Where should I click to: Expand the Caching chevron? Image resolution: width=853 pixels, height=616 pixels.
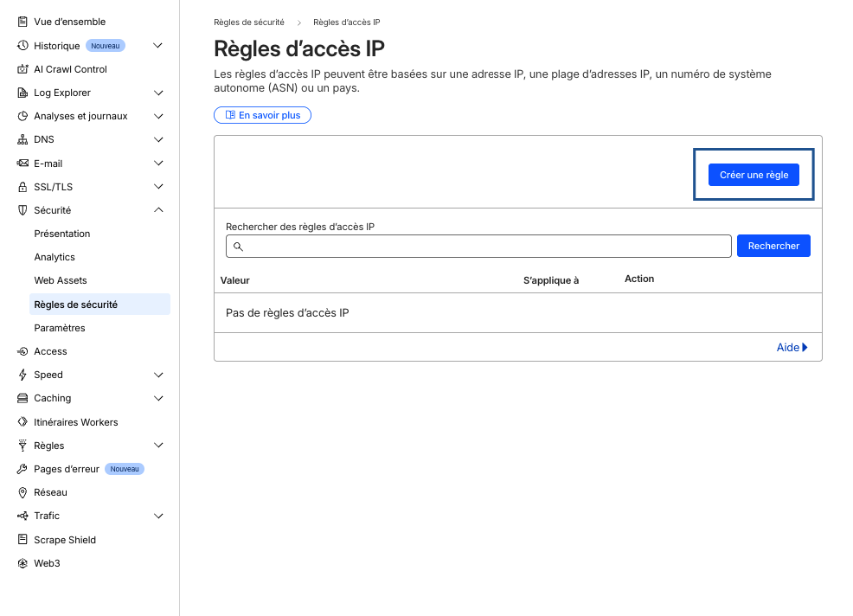click(158, 398)
